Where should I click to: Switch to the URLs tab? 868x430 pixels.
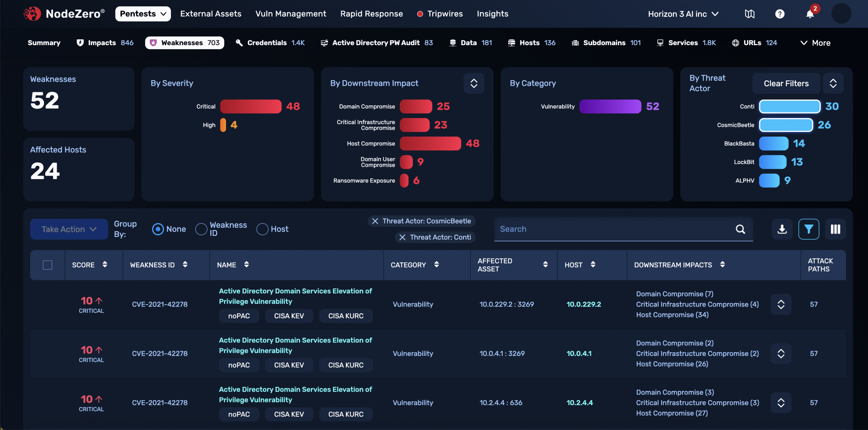pyautogui.click(x=754, y=43)
